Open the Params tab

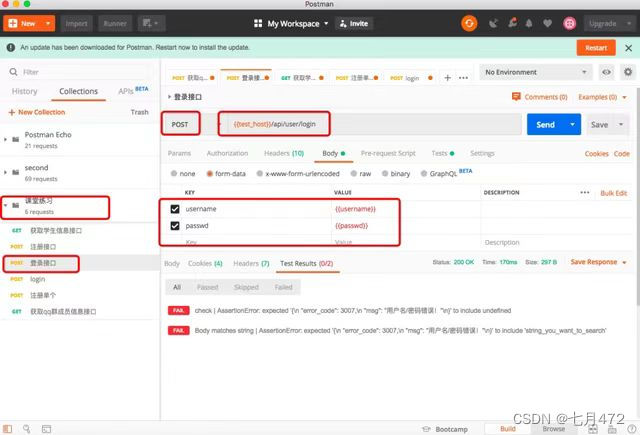[x=179, y=153]
